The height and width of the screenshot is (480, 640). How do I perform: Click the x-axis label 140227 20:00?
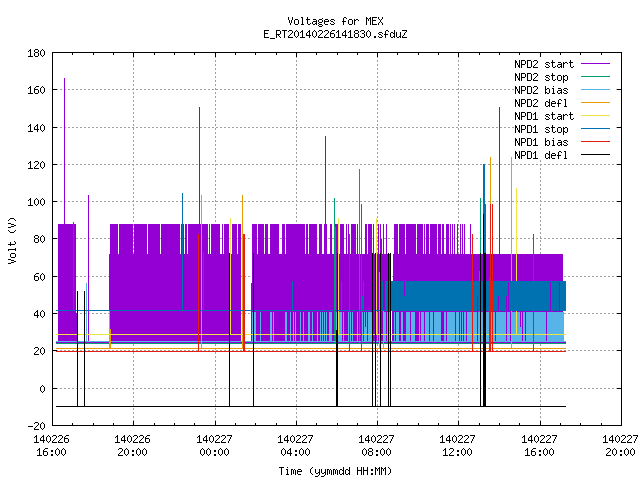620,446
